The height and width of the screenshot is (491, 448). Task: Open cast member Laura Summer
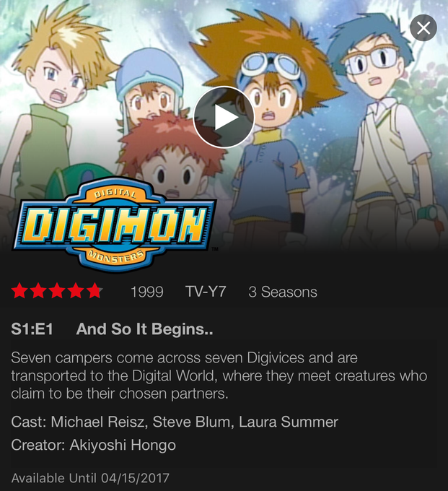pos(289,422)
